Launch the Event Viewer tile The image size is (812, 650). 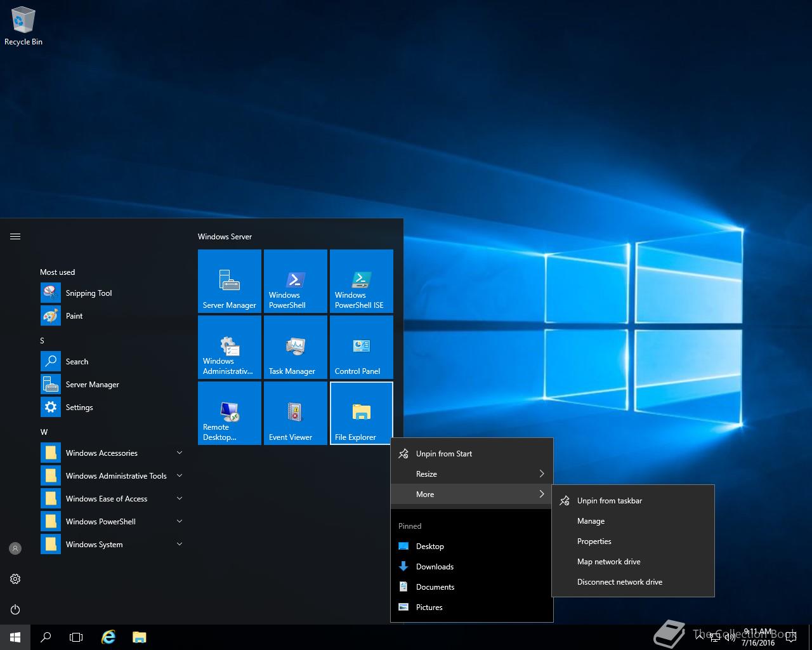296,413
